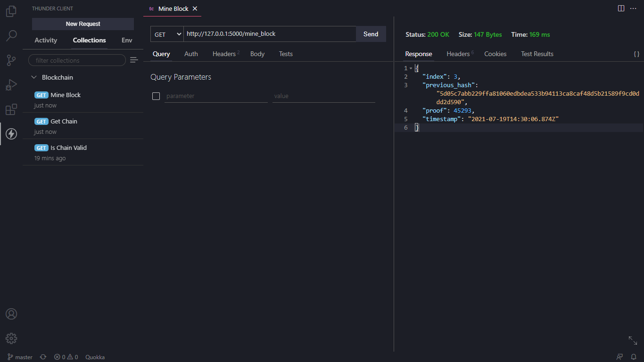This screenshot has height=362, width=644.
Task: Open the Cookies response tab
Action: click(x=495, y=54)
